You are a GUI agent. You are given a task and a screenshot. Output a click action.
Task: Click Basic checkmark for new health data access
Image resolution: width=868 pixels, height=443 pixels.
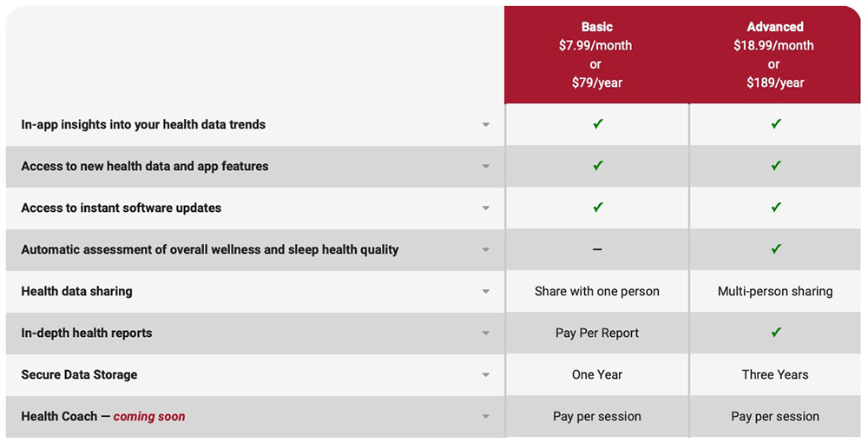597,166
